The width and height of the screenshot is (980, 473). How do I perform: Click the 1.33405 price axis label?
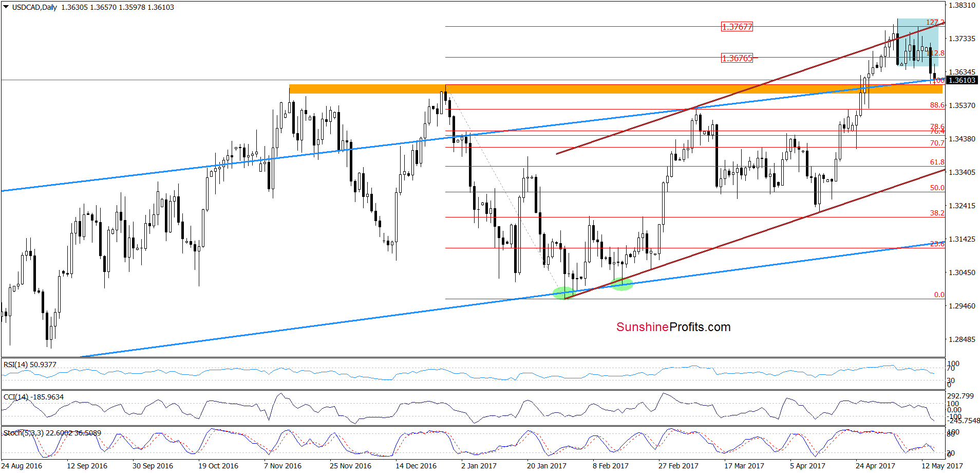[x=962, y=172]
